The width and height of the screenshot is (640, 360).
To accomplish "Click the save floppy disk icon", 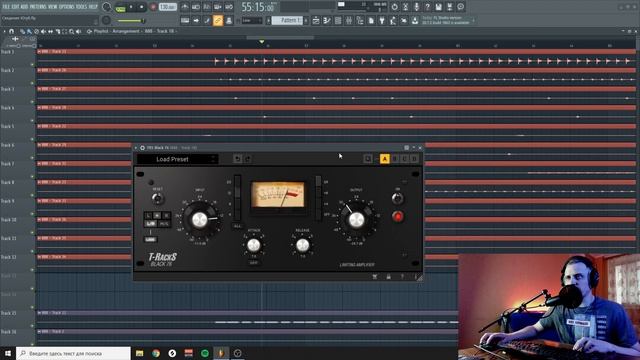I will (438, 7).
